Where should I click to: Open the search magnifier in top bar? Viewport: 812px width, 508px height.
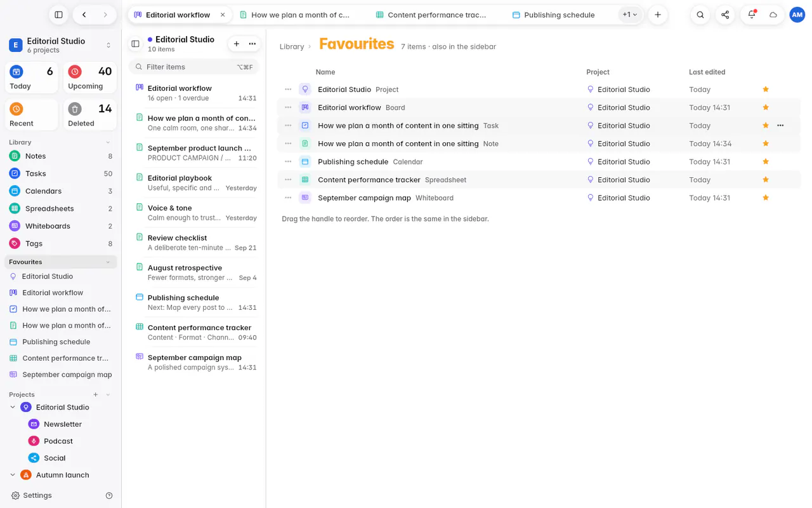[700, 15]
